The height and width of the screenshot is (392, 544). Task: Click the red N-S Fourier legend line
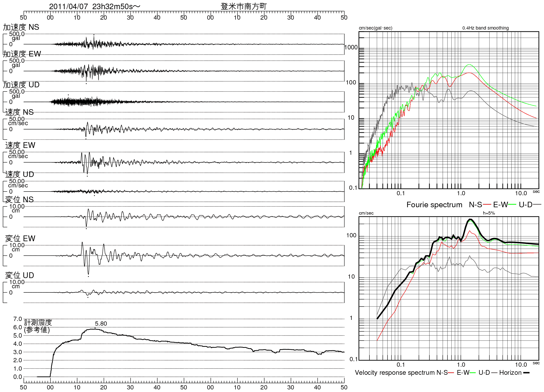click(x=487, y=204)
